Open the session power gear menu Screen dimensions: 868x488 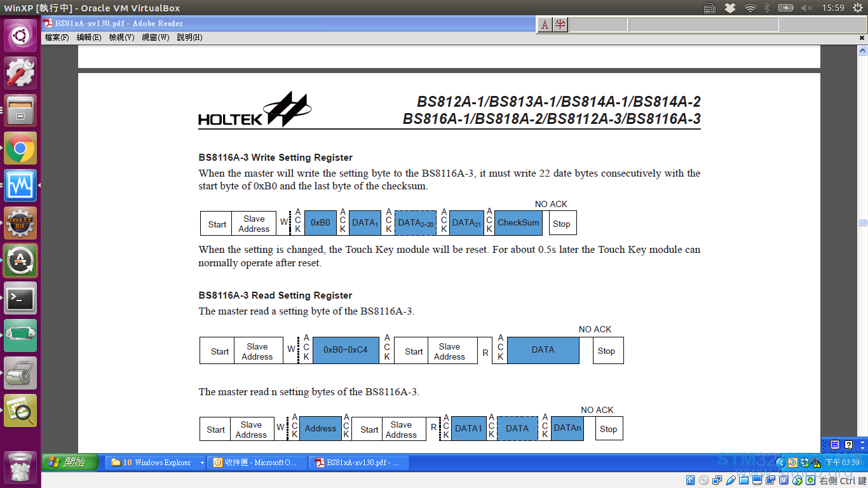(858, 8)
